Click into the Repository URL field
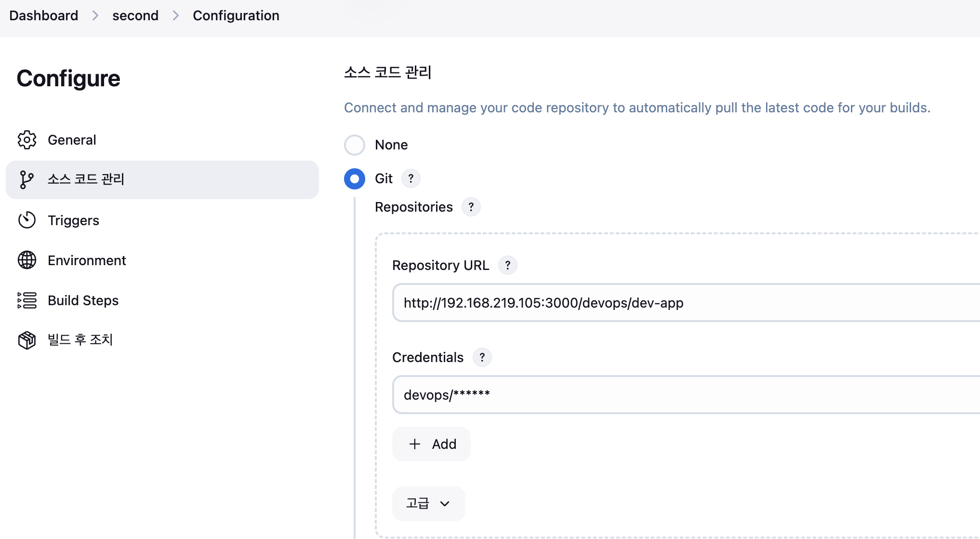Viewport: 980px width, 539px height. [x=684, y=303]
